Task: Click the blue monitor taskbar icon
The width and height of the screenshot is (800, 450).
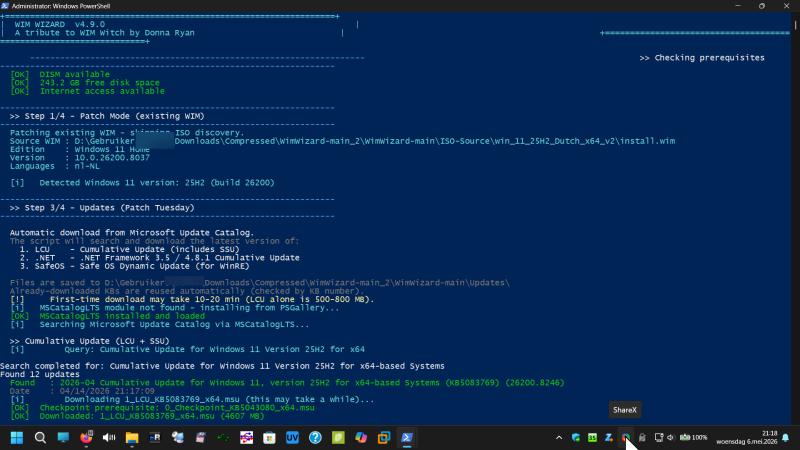Action: click(63, 438)
